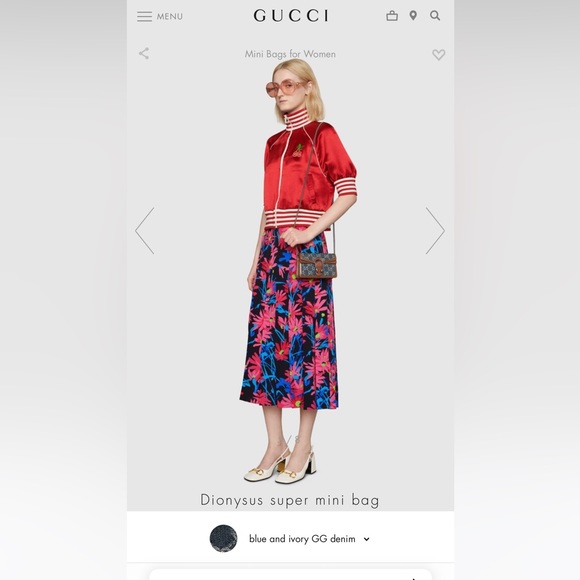This screenshot has width=580, height=580.
Task: Open the store locator pin icon
Action: tap(413, 16)
